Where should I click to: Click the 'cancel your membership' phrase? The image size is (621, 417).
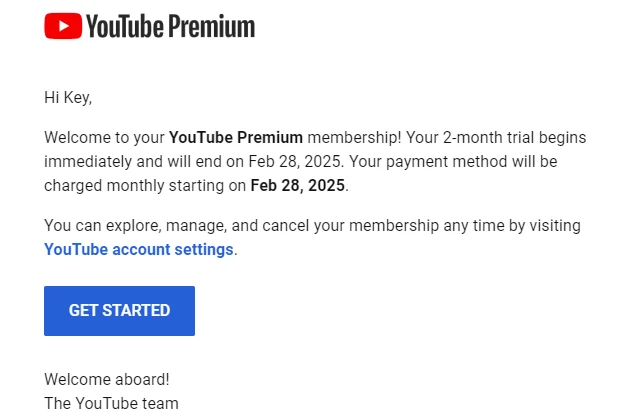[x=351, y=226]
